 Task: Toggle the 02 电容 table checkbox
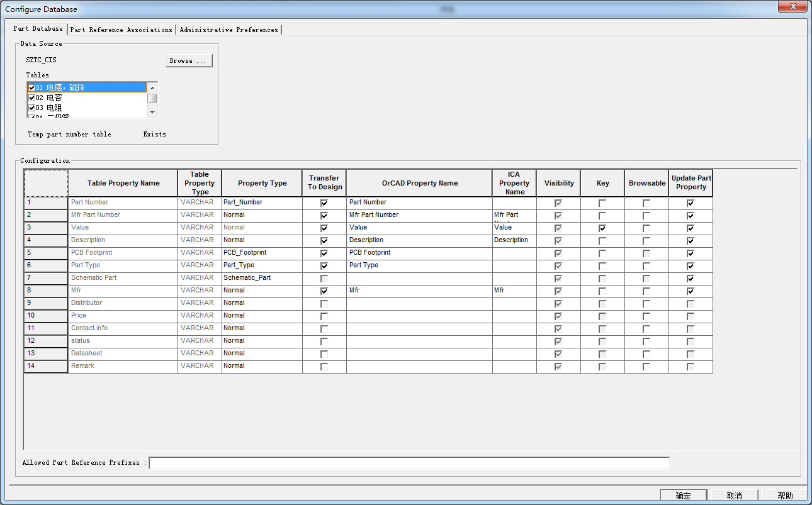click(x=31, y=98)
